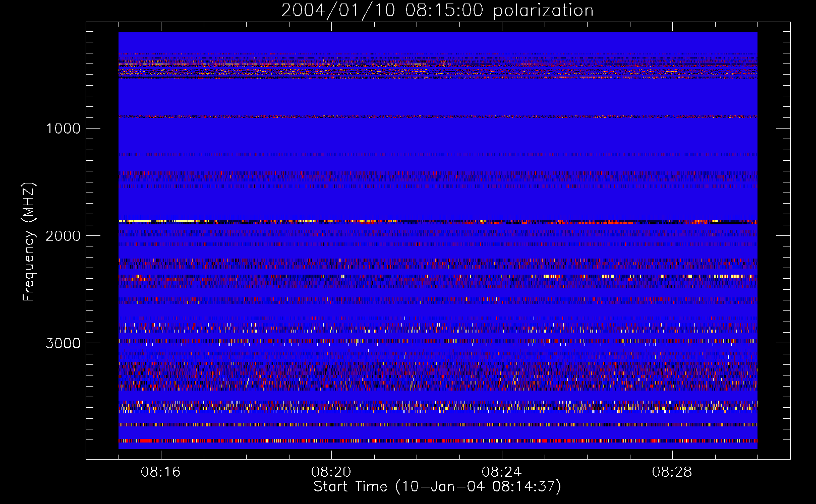Click the 08:24 time tick label

point(502,472)
